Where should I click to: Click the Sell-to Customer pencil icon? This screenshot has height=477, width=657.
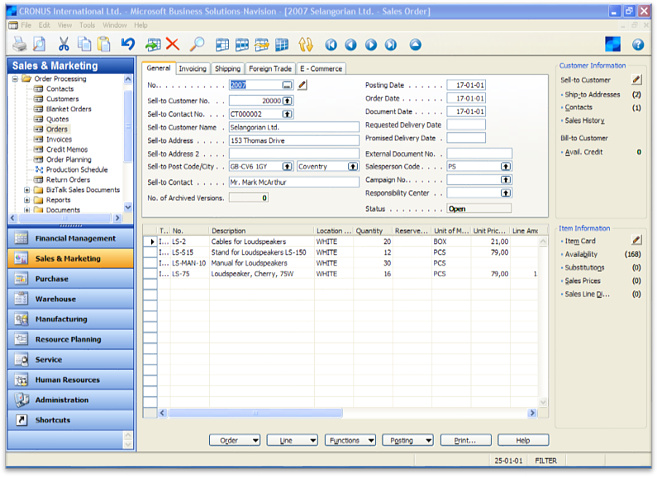(636, 79)
